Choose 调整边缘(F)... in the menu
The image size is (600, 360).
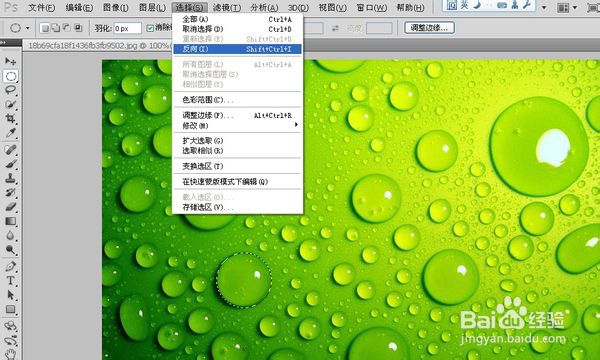237,115
